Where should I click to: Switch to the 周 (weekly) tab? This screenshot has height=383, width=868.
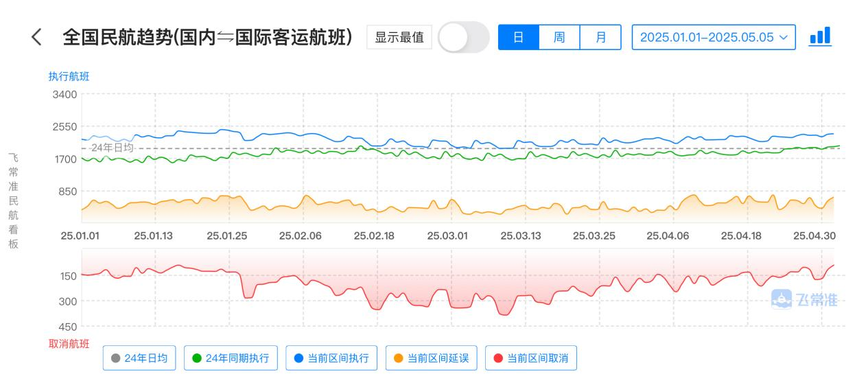click(x=559, y=37)
